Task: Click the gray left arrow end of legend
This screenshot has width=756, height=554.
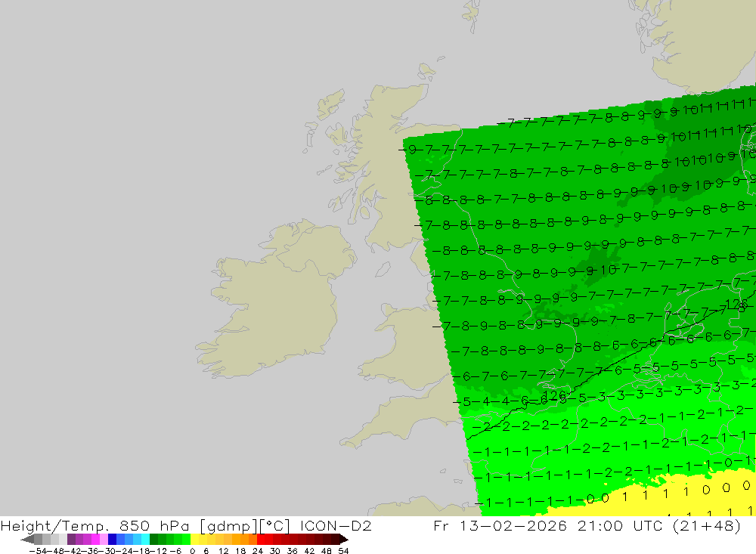Action: coord(27,539)
